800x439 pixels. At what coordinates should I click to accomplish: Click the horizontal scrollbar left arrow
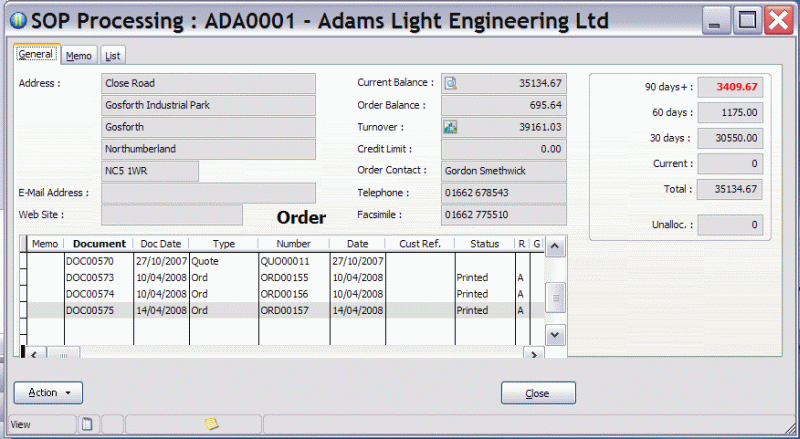34,353
